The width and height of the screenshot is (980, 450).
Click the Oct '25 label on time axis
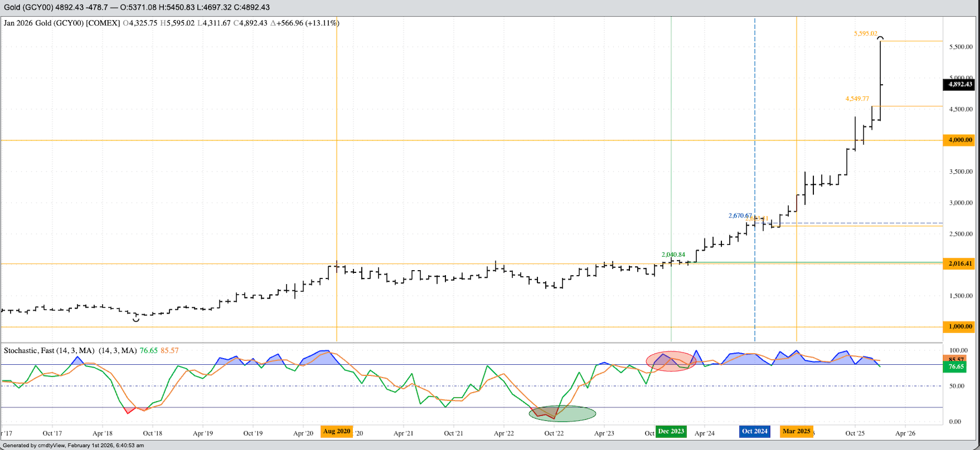(854, 433)
